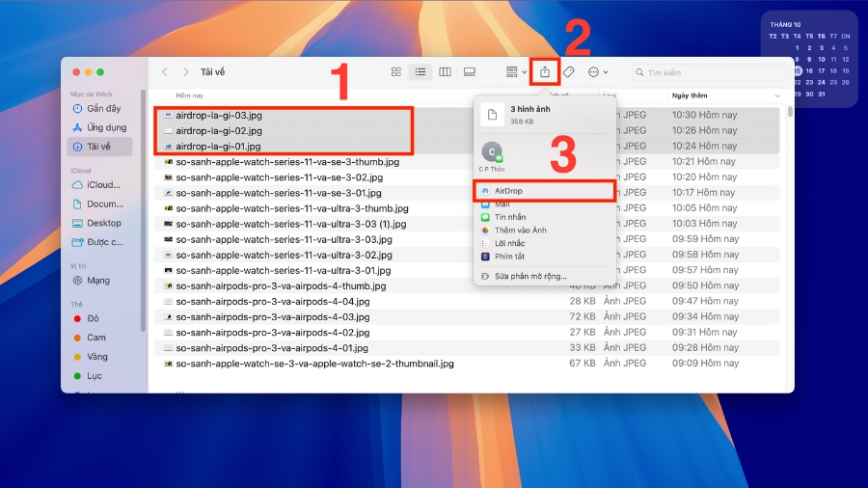Go back with the left arrow

[x=165, y=72]
